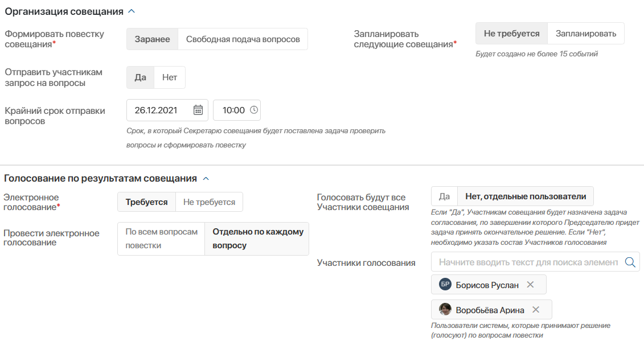This screenshot has width=644, height=349.
Task: Choose Да for sending question requests
Action: [x=141, y=77]
